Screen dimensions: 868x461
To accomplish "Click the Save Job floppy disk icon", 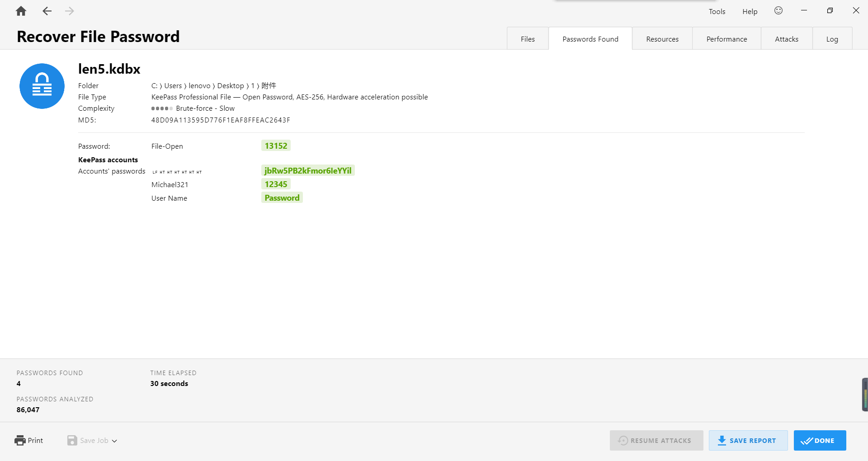I will click(72, 440).
